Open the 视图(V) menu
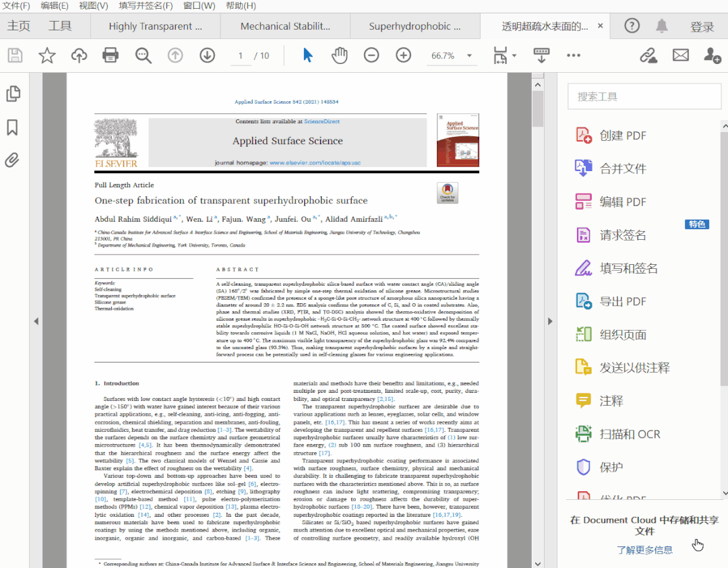 [x=93, y=5]
